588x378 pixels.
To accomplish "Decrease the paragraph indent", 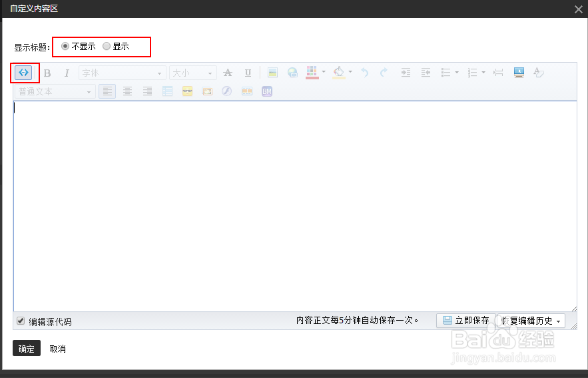I will click(426, 72).
